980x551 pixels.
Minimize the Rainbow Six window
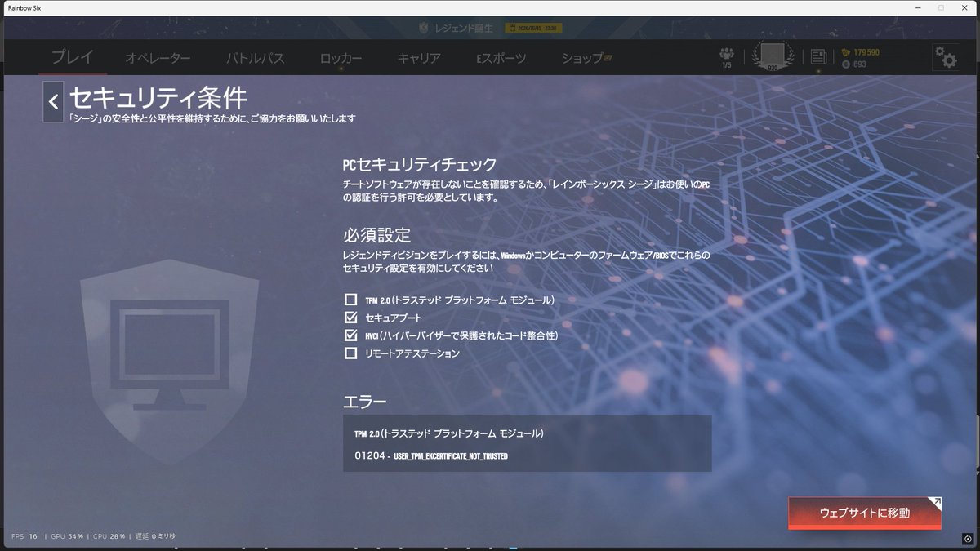pos(919,7)
